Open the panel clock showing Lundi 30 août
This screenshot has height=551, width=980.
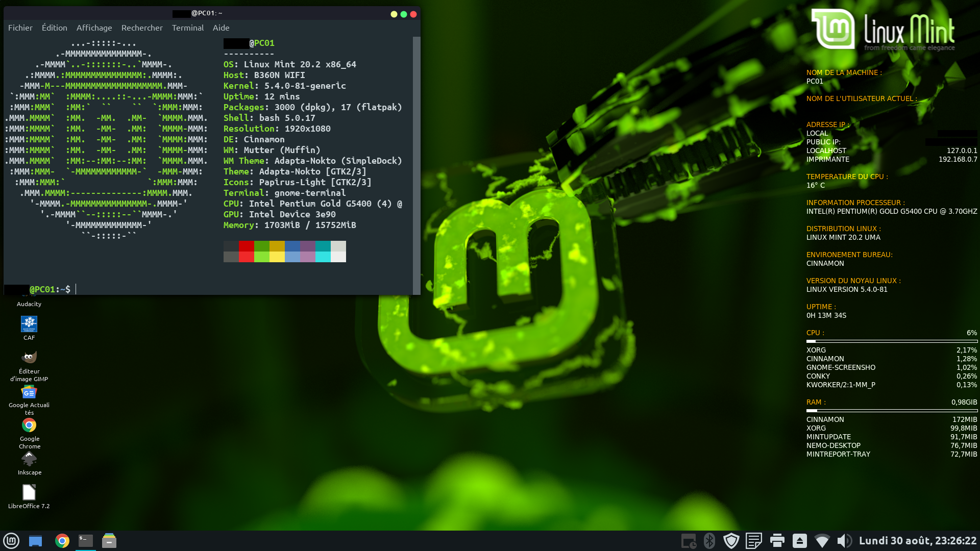[918, 541]
